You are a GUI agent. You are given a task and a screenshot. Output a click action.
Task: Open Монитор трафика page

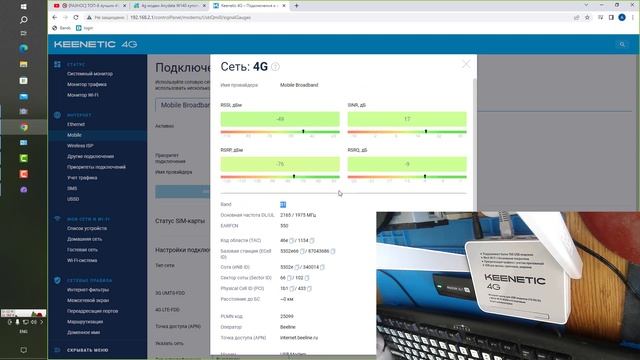87,84
